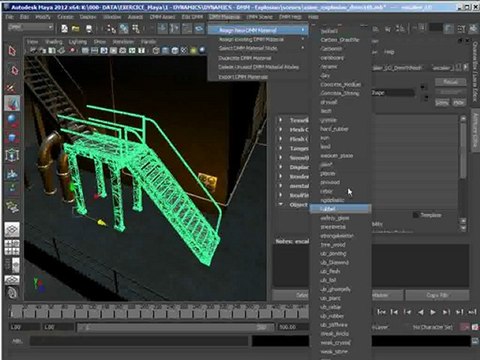Expand the mental ray section
This screenshot has height=360, width=480.
click(281, 185)
